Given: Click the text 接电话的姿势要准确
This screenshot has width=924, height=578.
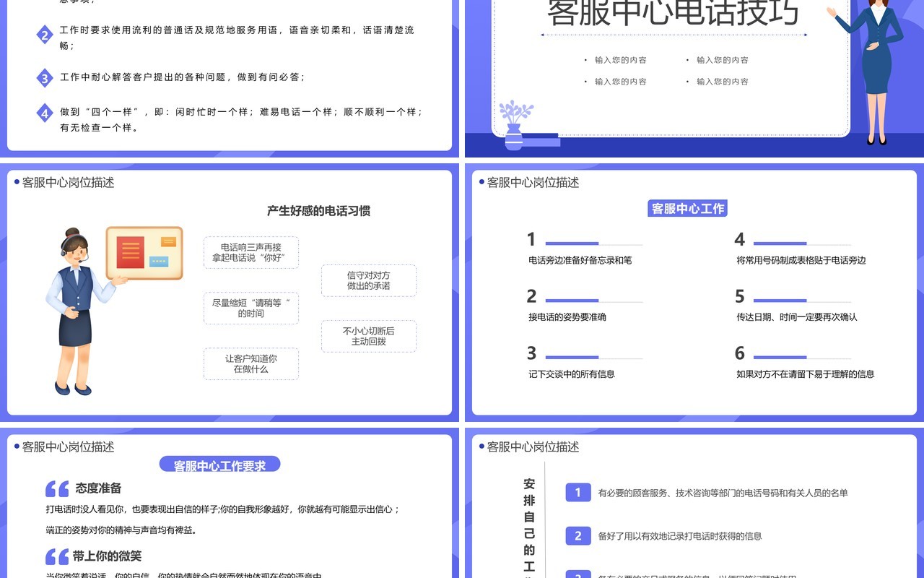Looking at the screenshot, I should pos(567,317).
